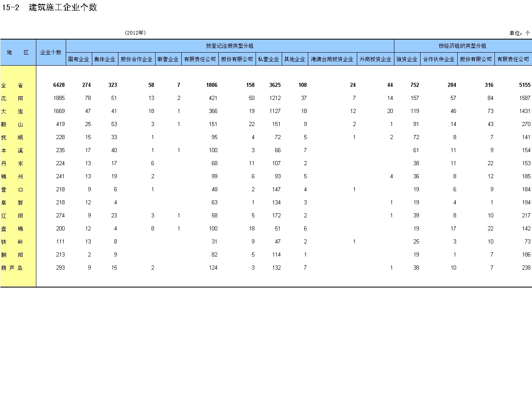Select the 集体企业 column header
This screenshot has height=418, width=532.
click(x=105, y=59)
